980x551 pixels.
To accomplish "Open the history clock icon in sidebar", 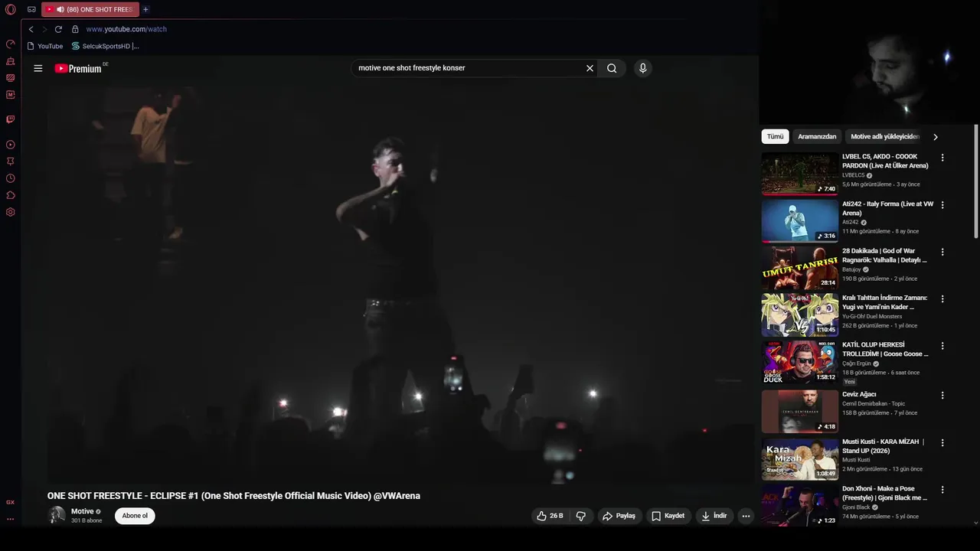I will (x=11, y=178).
